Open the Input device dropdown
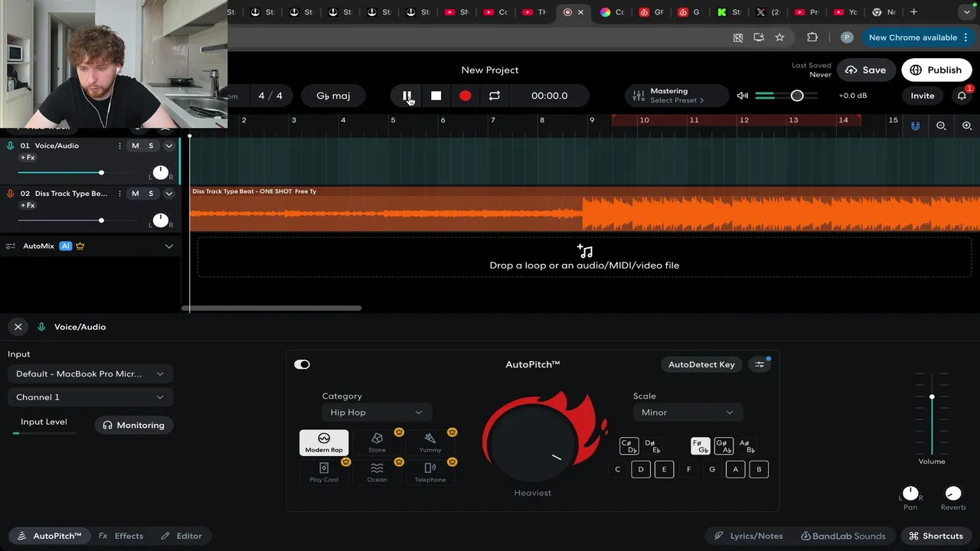The image size is (980, 551). click(x=90, y=373)
